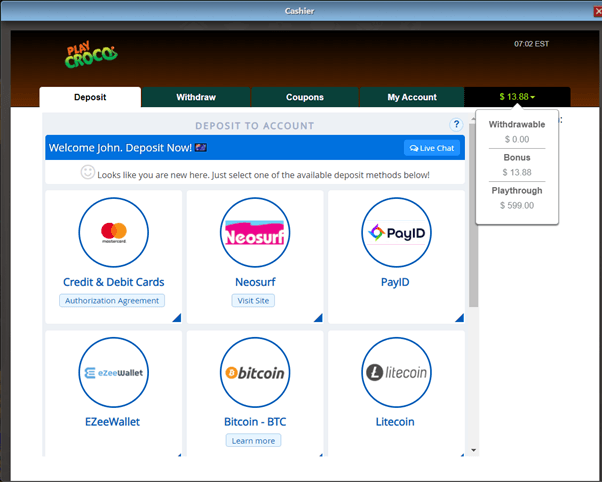Screen dimensions: 602x482
Task: Open the Authorization Agreement button
Action: [112, 301]
